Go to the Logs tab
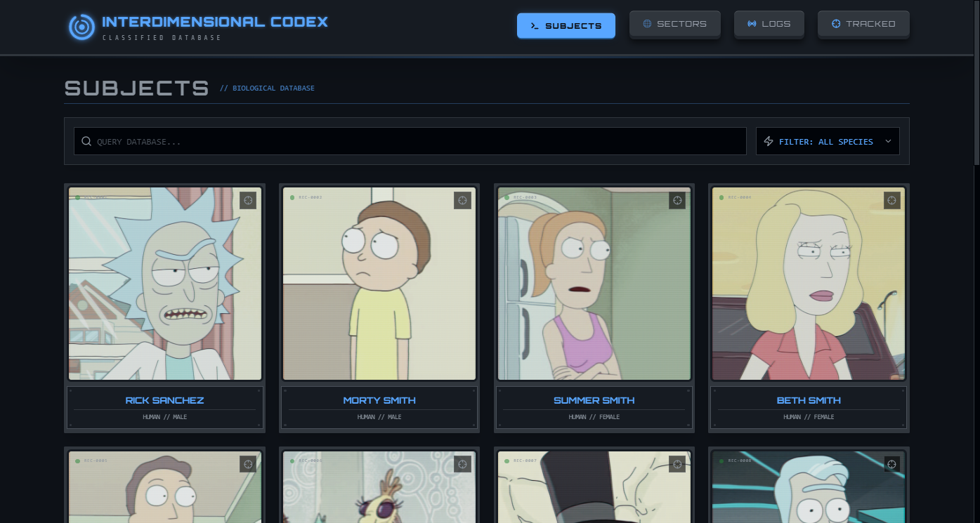The height and width of the screenshot is (523, 980). click(x=769, y=24)
